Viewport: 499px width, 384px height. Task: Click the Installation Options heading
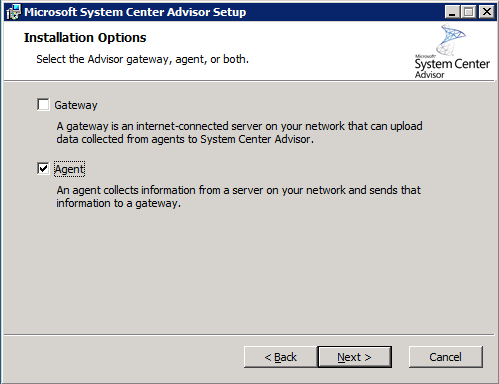(85, 38)
